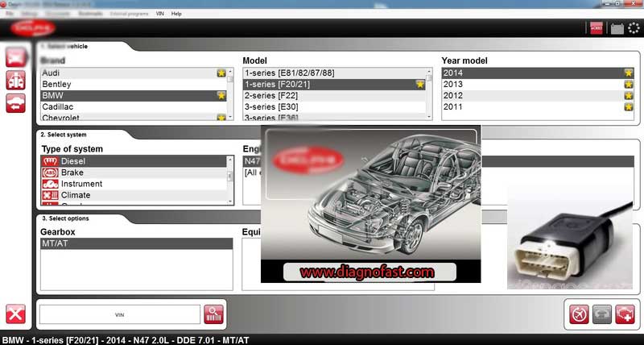The image size is (644, 345).
Task: Select MT/AT in Gearbox list
Action: tap(136, 244)
